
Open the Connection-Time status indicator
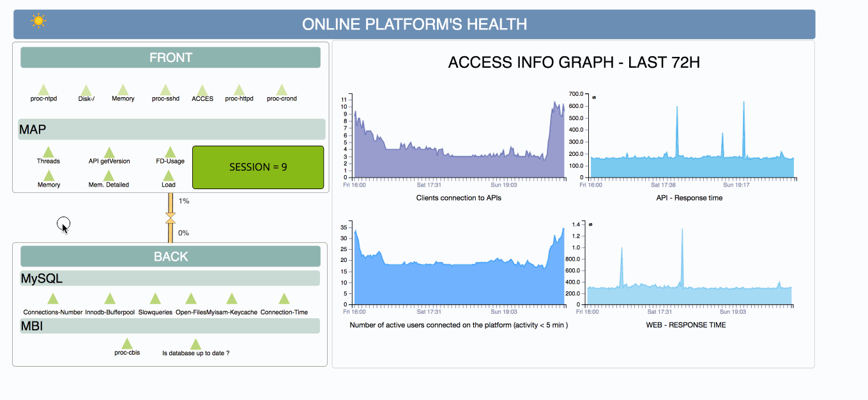tap(284, 298)
